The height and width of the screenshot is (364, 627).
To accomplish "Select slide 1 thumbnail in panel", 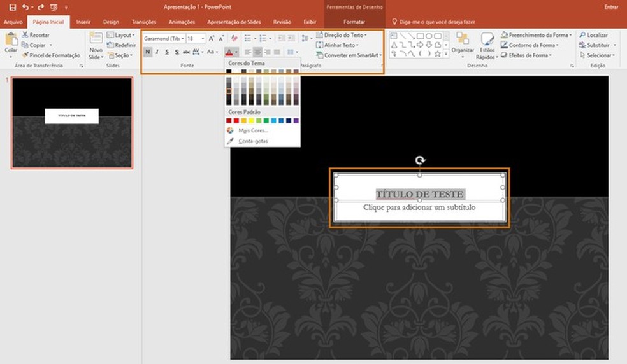I will [72, 123].
